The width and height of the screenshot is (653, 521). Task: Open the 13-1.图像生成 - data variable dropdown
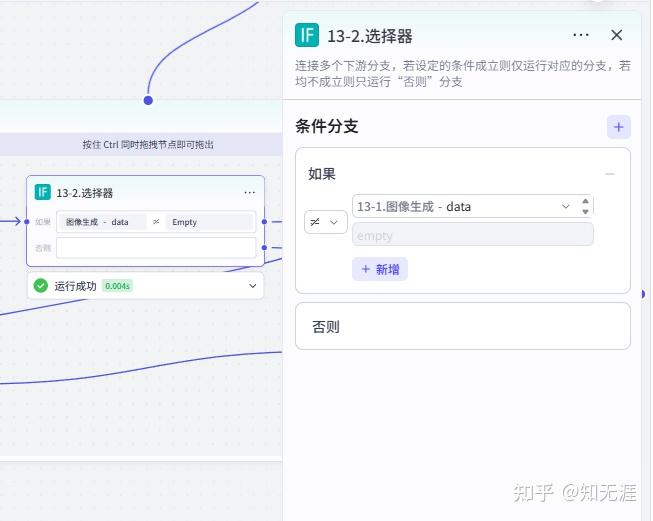(464, 206)
